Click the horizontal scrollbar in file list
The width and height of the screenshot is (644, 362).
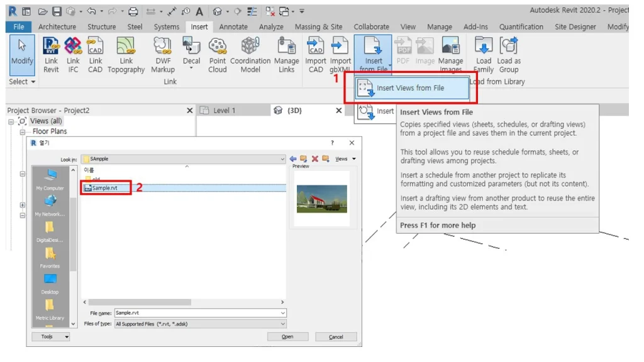point(140,302)
